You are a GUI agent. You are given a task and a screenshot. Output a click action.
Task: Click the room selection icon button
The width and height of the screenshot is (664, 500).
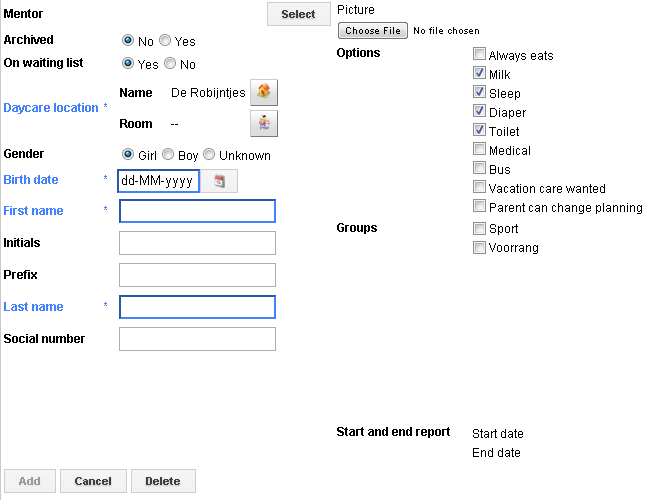click(263, 124)
